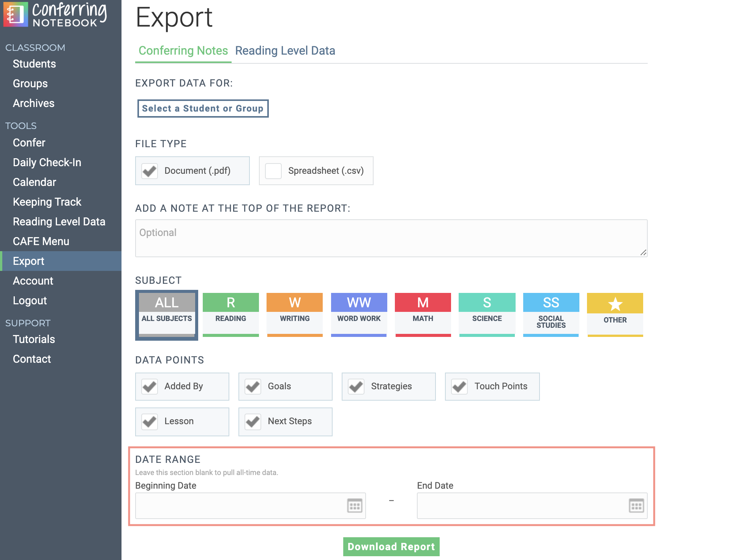This screenshot has width=751, height=560.
Task: Open the Select a Student or Group picker
Action: (203, 109)
